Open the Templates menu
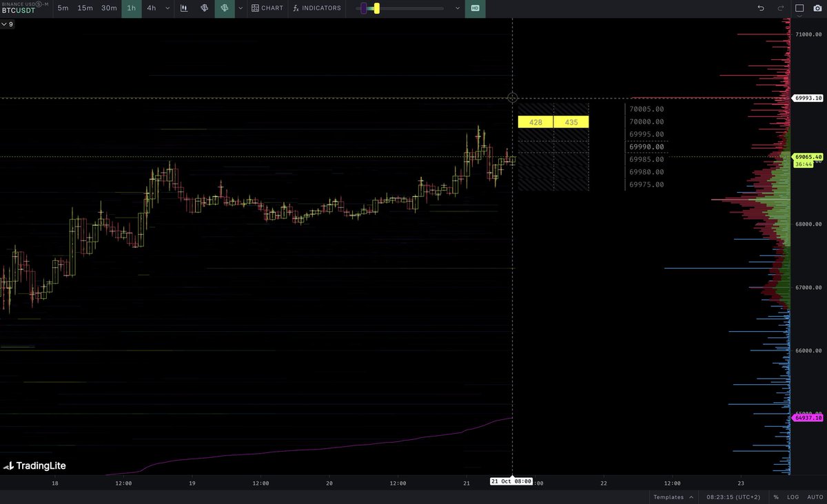 (x=673, y=496)
